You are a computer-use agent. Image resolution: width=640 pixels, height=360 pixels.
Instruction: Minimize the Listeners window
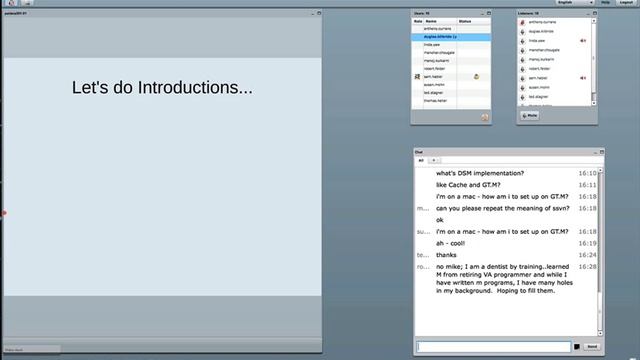pos(588,13)
